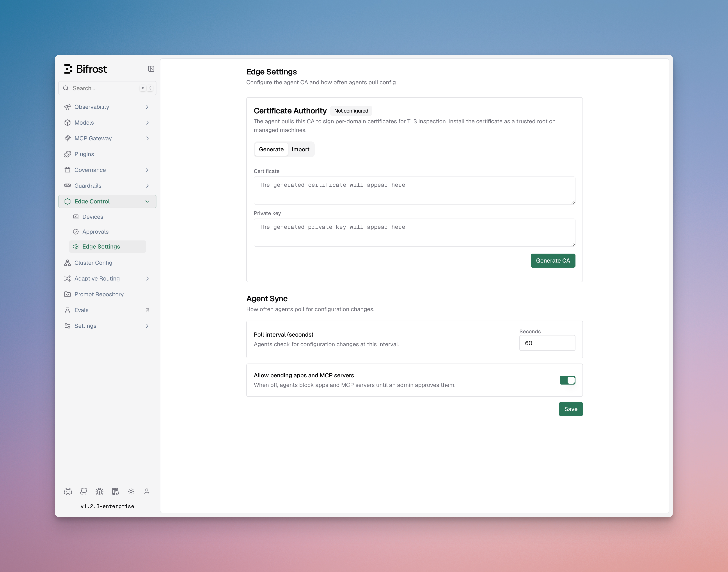Click the Generate CA button
Image resolution: width=728 pixels, height=572 pixels.
(553, 261)
